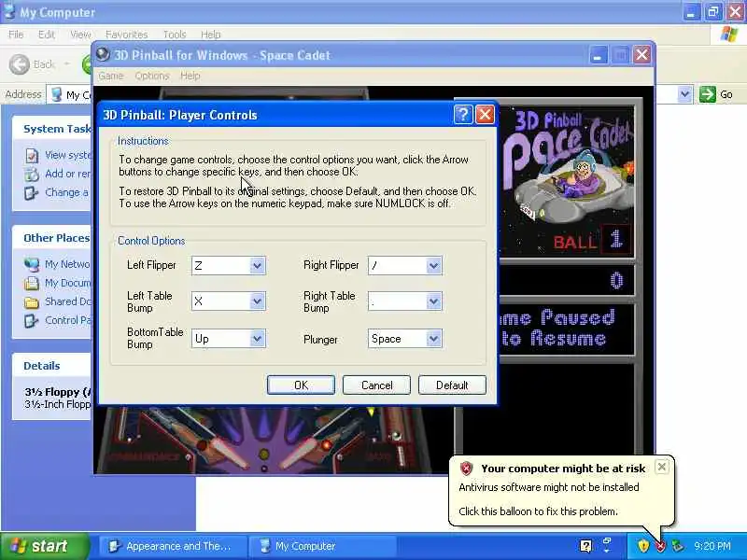Image resolution: width=747 pixels, height=560 pixels.
Task: Open the My Documents link
Action: pyautogui.click(x=67, y=283)
